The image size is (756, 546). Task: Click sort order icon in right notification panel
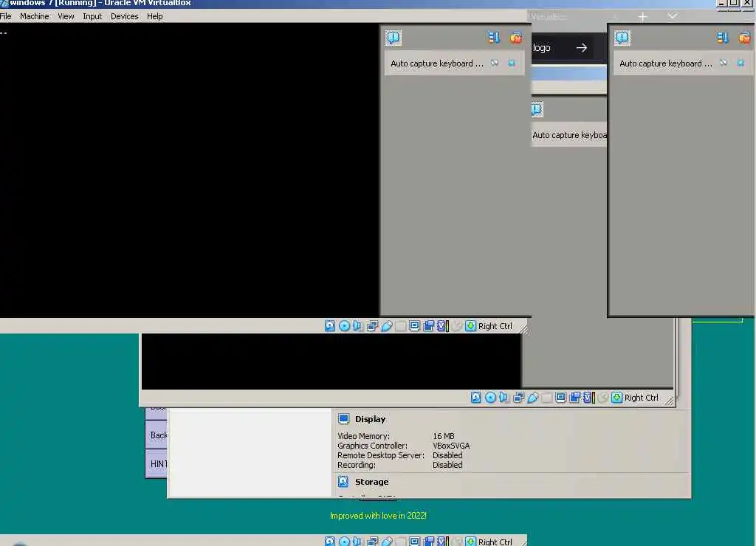(722, 38)
